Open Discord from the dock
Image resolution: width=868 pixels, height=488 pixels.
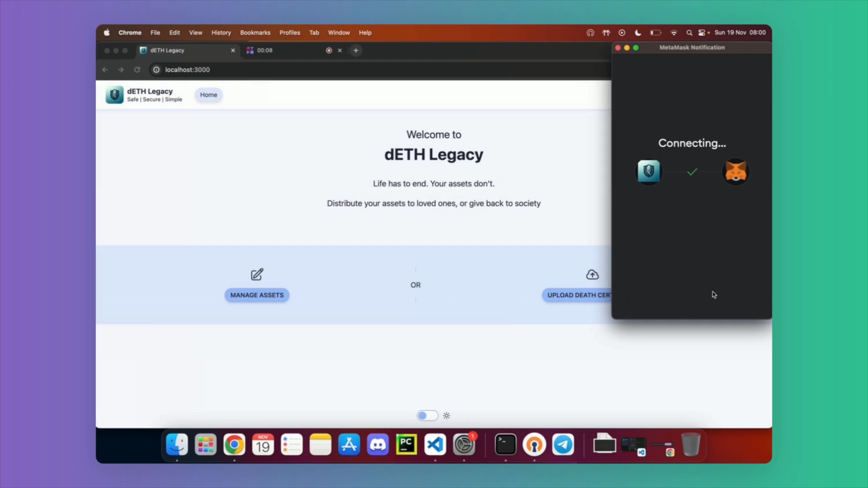tap(378, 445)
